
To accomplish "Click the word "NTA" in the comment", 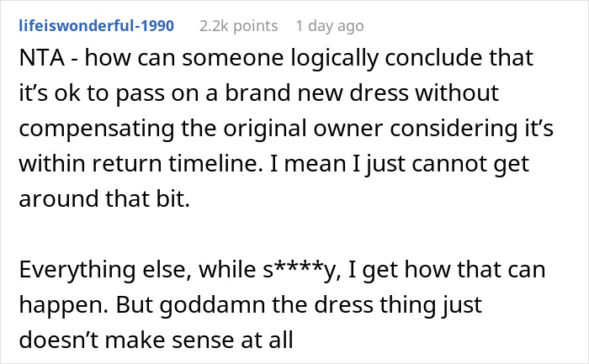I will point(40,58).
